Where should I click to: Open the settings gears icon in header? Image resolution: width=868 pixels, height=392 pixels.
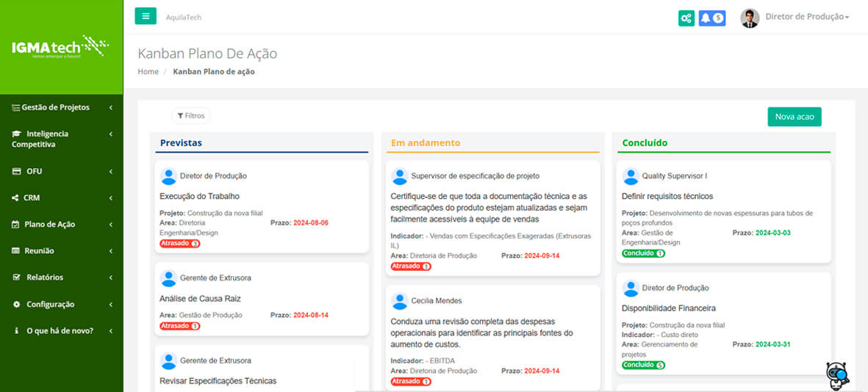point(686,18)
